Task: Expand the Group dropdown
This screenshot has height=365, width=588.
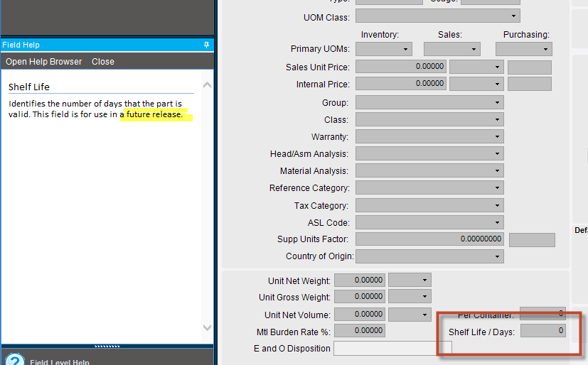Action: 497,102
